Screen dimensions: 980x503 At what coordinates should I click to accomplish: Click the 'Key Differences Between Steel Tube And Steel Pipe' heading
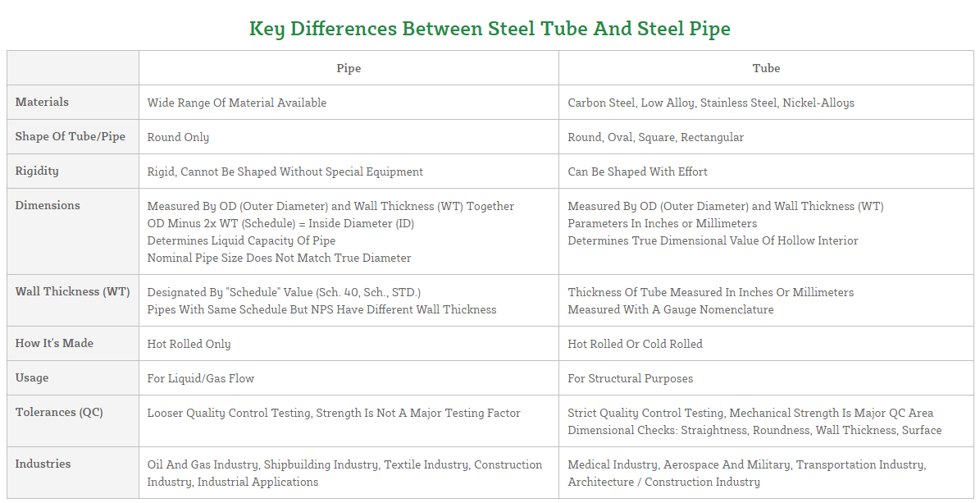click(490, 29)
